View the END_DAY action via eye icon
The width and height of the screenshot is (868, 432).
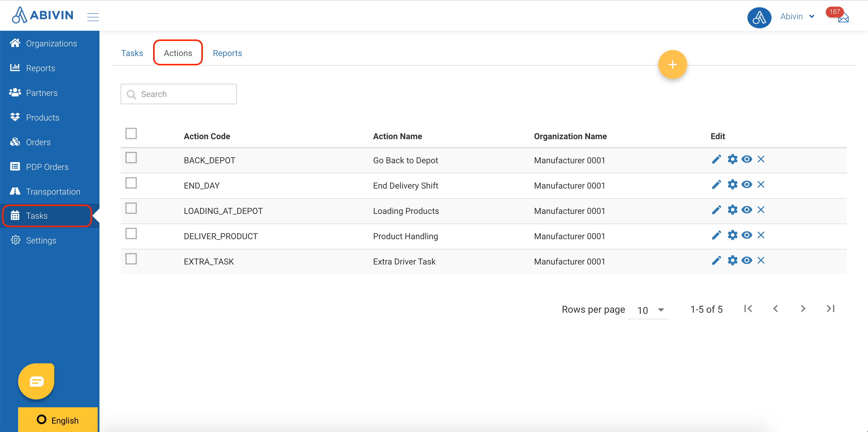pos(747,184)
